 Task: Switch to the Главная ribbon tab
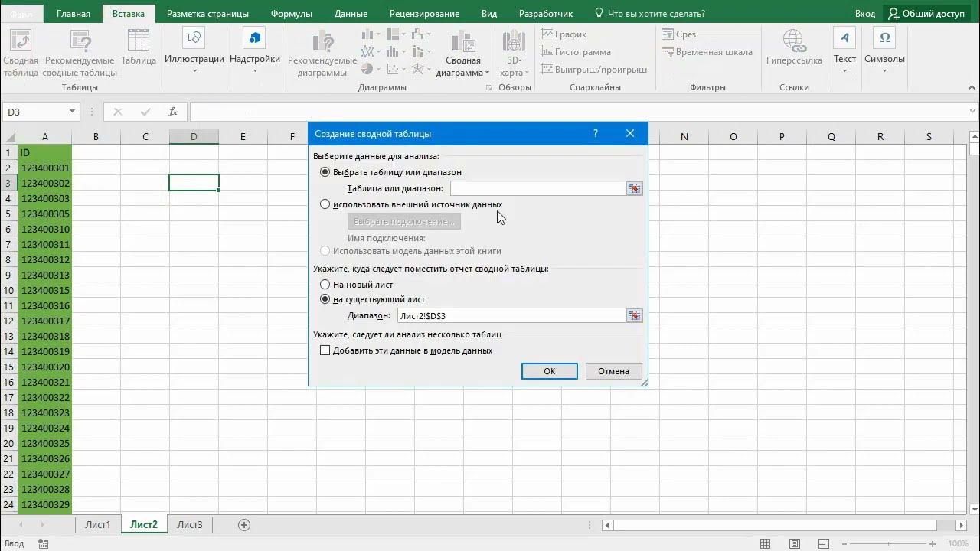pyautogui.click(x=73, y=14)
